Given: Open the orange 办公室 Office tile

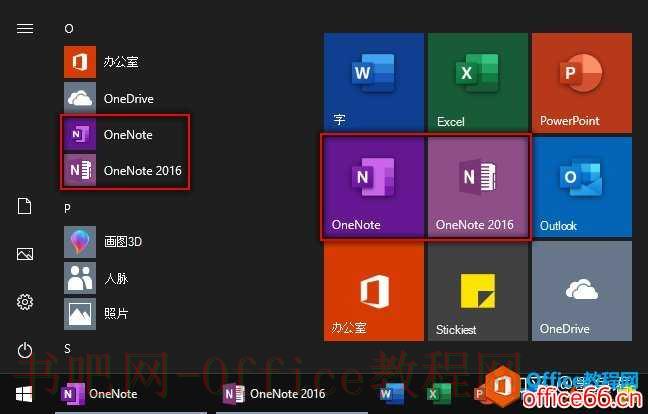Looking at the screenshot, I should coord(374,291).
